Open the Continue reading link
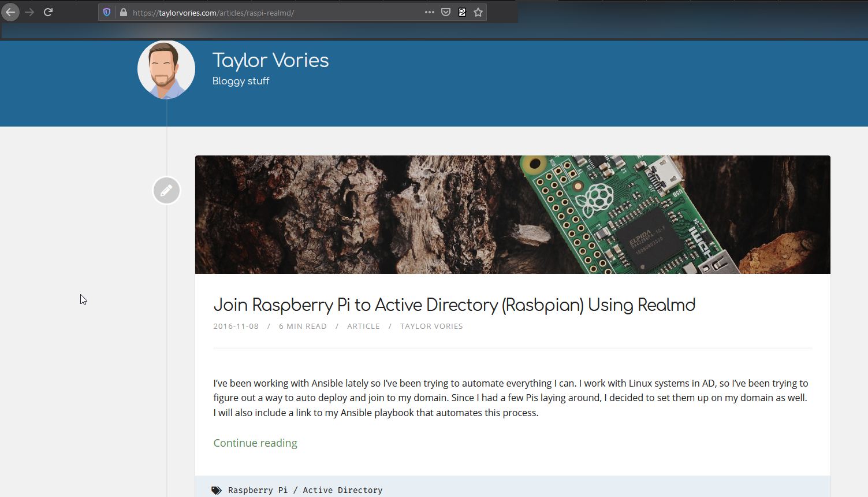This screenshot has width=868, height=497. pos(255,443)
